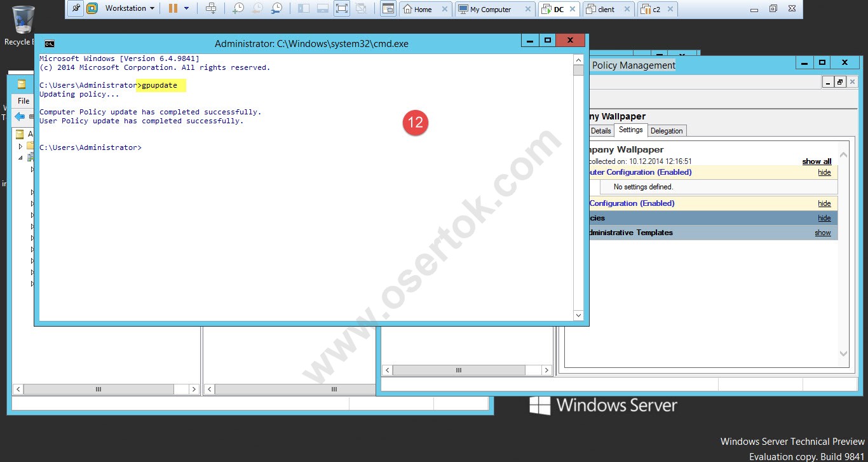868x462 pixels.
Task: Hide the Computer Configuration settings
Action: (x=824, y=172)
